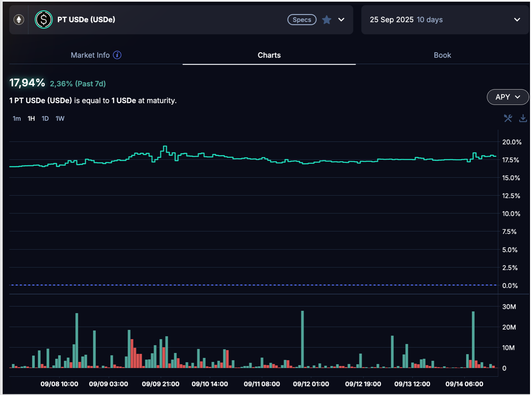
Task: Click the Specs button
Action: [302, 20]
